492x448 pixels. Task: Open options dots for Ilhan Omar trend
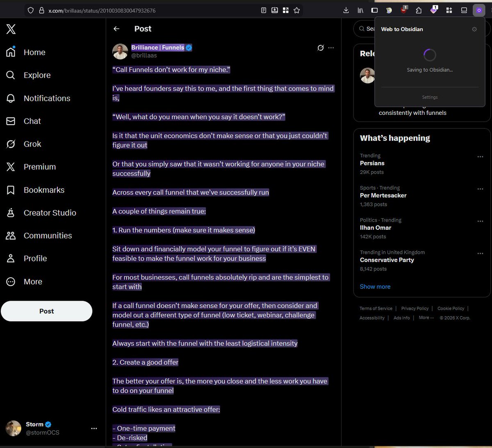click(x=480, y=221)
